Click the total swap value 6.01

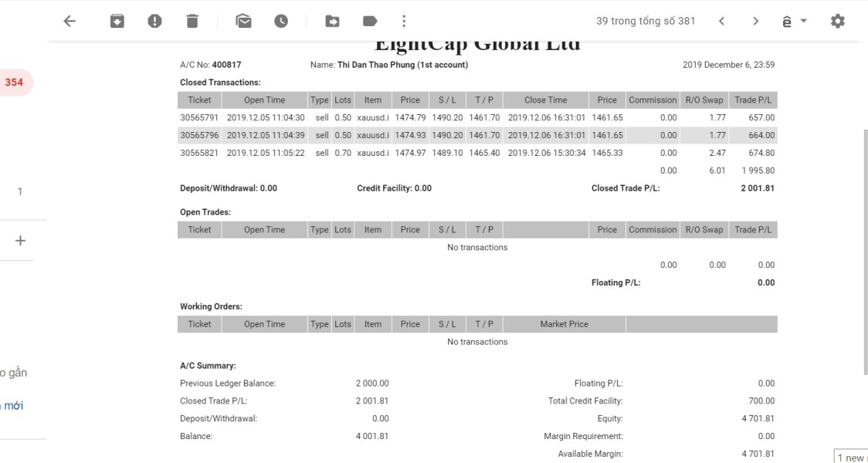click(x=717, y=171)
